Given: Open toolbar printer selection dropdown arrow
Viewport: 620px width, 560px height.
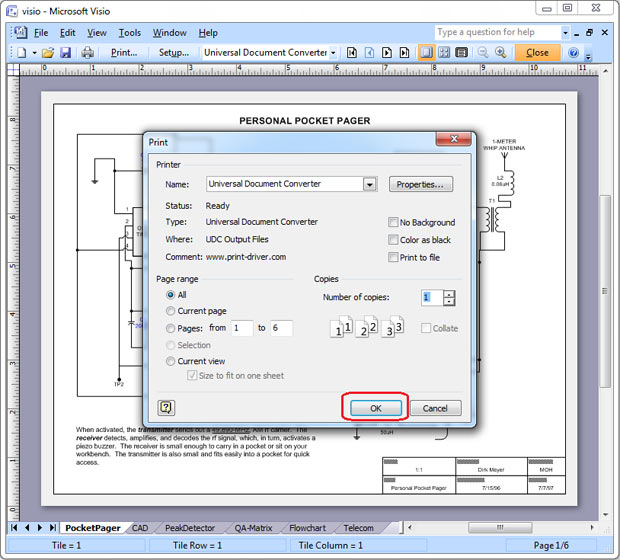Looking at the screenshot, I should (x=334, y=52).
